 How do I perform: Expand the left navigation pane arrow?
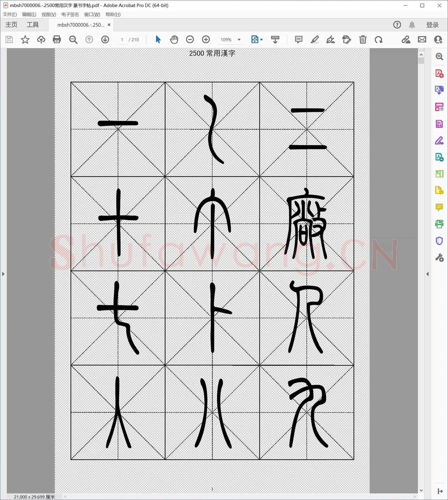point(3,274)
